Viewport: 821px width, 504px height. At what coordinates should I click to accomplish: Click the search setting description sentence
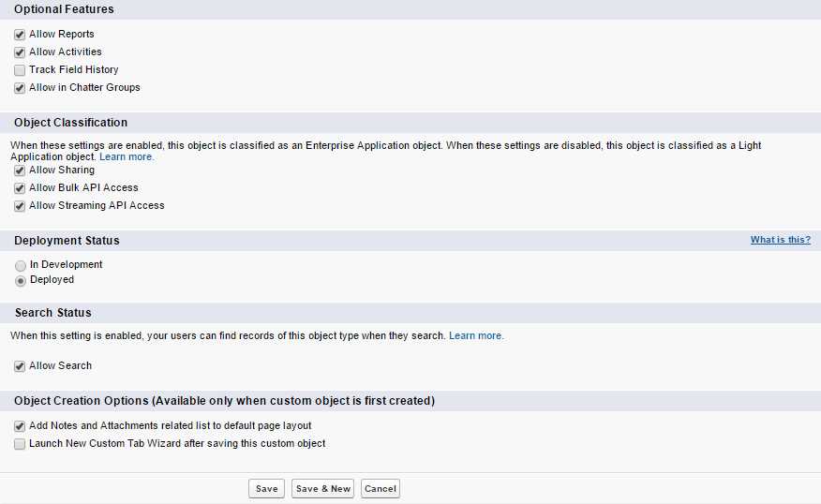pos(228,335)
